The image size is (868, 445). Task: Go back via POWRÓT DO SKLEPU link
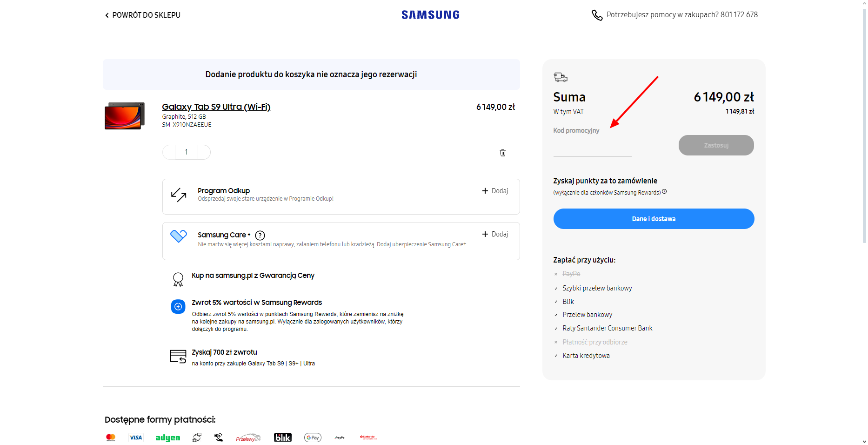pyautogui.click(x=143, y=15)
